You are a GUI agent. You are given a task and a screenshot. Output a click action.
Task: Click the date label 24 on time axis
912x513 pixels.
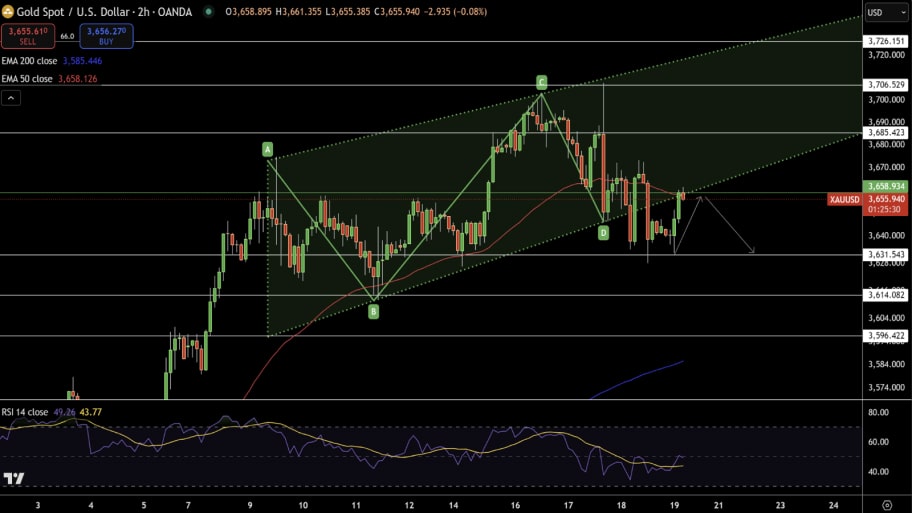833,505
